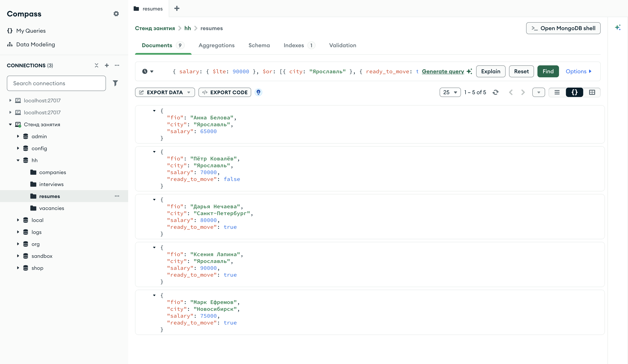The width and height of the screenshot is (628, 364).
Task: Open the documents per page dropdown
Action: tap(450, 92)
